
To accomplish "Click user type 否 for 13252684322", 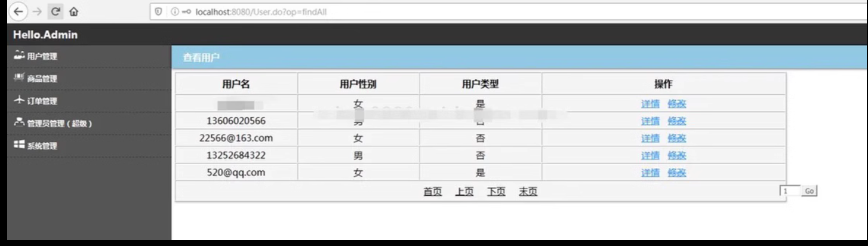I will pos(481,156).
